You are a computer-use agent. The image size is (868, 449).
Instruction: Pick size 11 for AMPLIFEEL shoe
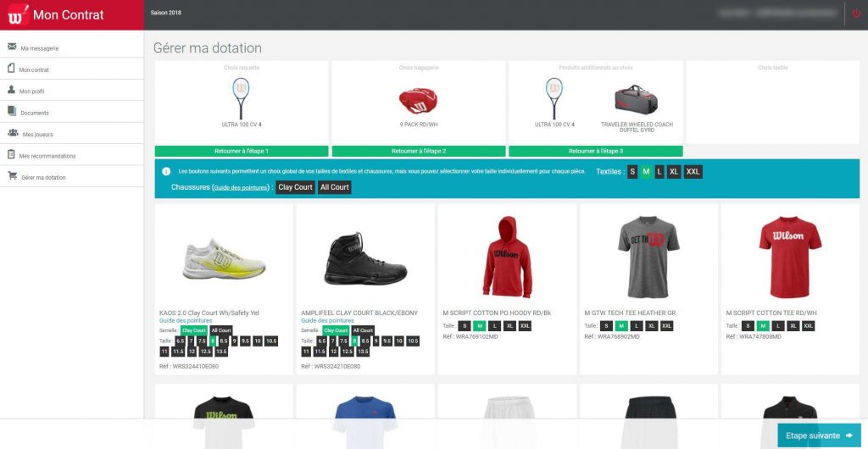pyautogui.click(x=306, y=352)
